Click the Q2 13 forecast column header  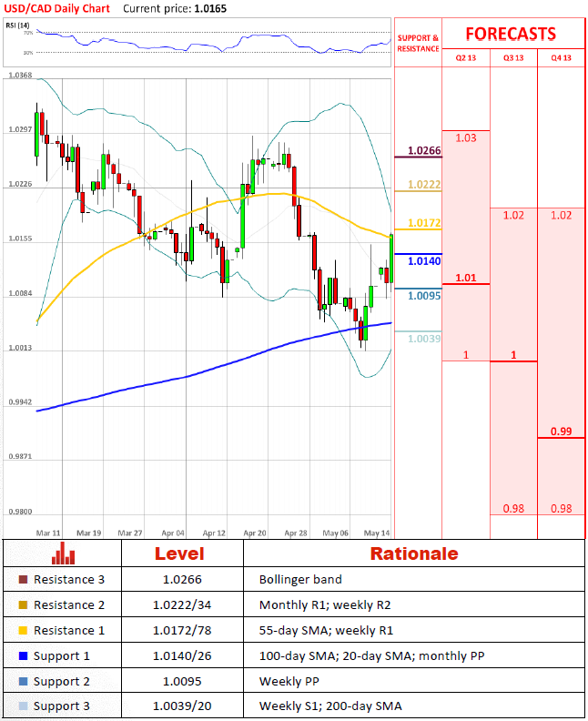[x=466, y=58]
